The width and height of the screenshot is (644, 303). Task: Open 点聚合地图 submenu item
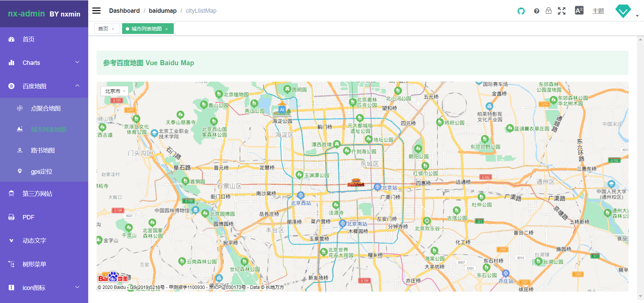coord(44,109)
